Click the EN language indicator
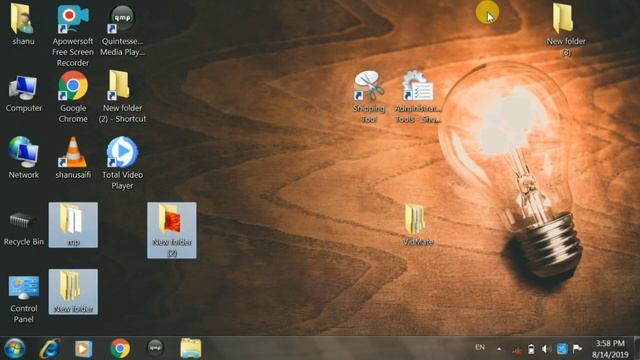The width and height of the screenshot is (640, 360). (x=480, y=347)
